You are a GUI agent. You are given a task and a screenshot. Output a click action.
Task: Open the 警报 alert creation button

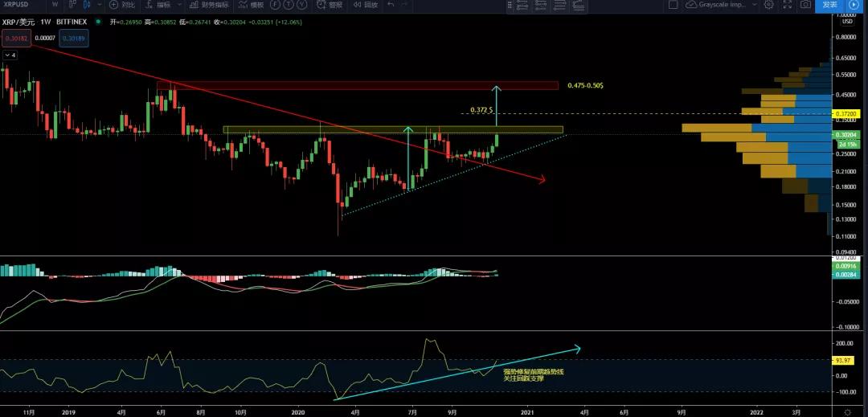[330, 5]
